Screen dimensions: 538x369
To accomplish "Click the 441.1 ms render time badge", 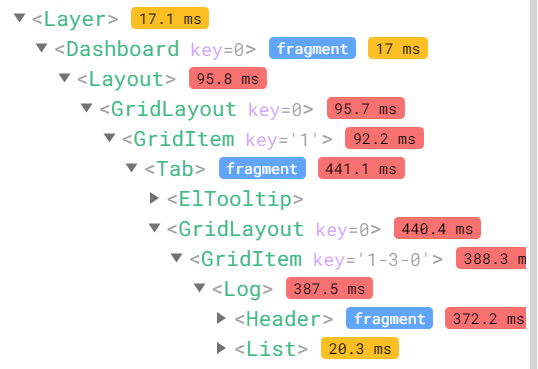I will pos(361,168).
